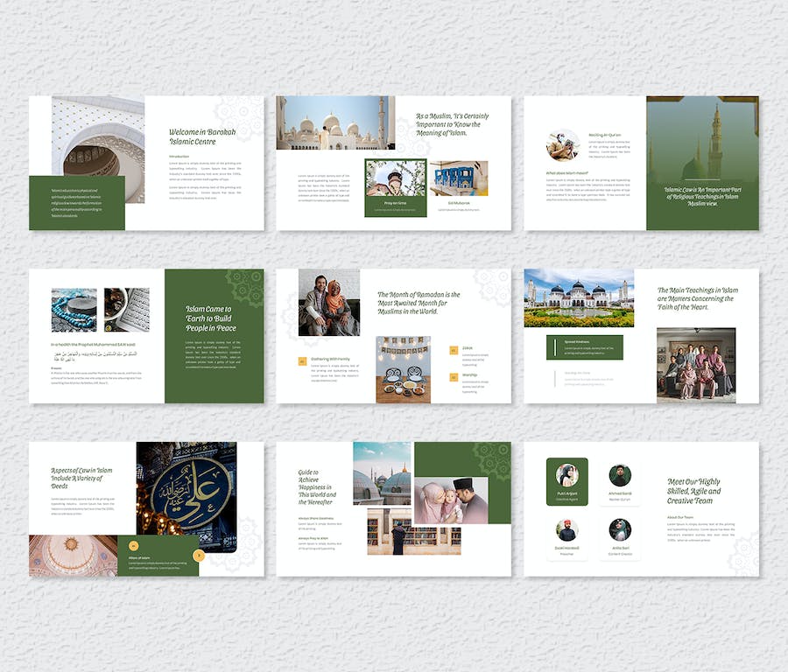The image size is (788, 672).
Task: Select circular Reciting Al-Qur'an photo
Action: tap(562, 144)
